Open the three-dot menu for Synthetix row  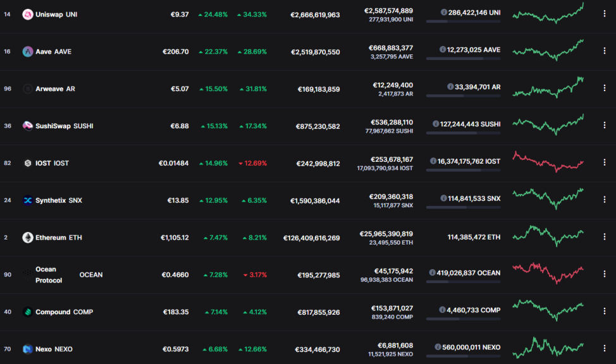604,200
